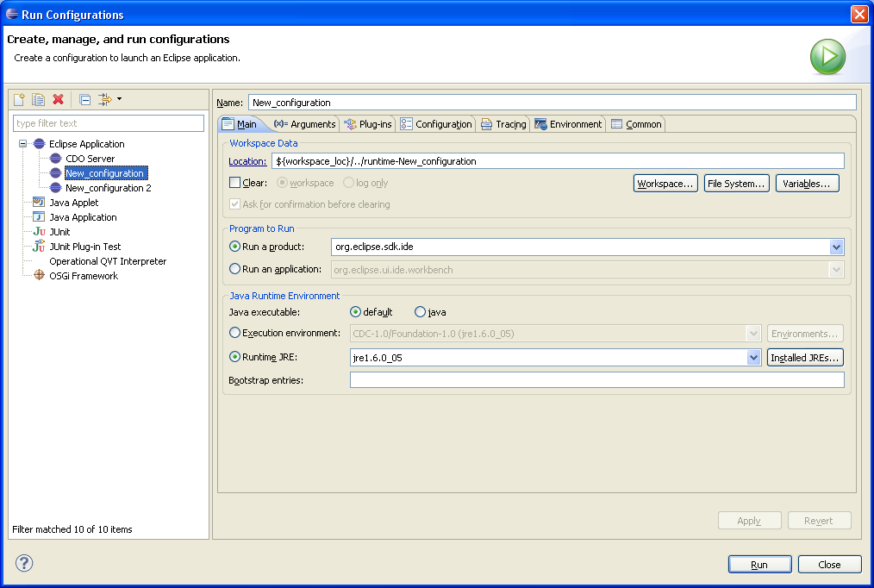Click the Main tab icon
874x588 pixels.
click(x=228, y=124)
